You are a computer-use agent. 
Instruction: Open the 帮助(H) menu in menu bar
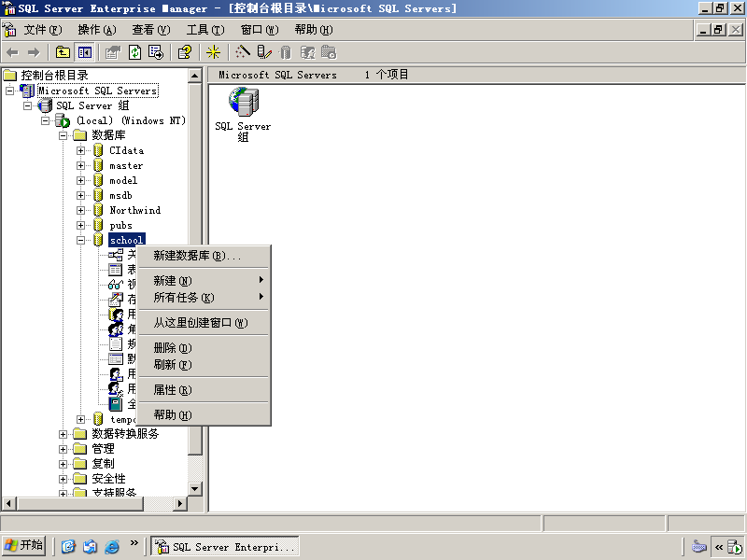tap(314, 30)
